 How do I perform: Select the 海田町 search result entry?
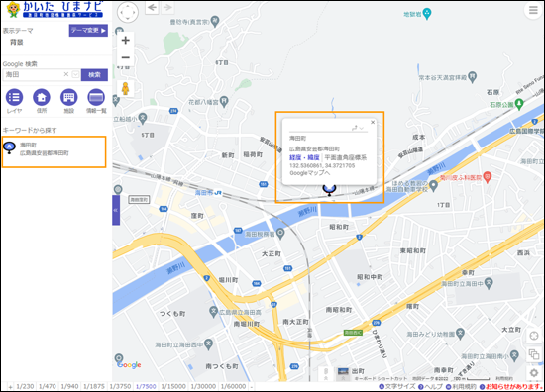(54, 151)
